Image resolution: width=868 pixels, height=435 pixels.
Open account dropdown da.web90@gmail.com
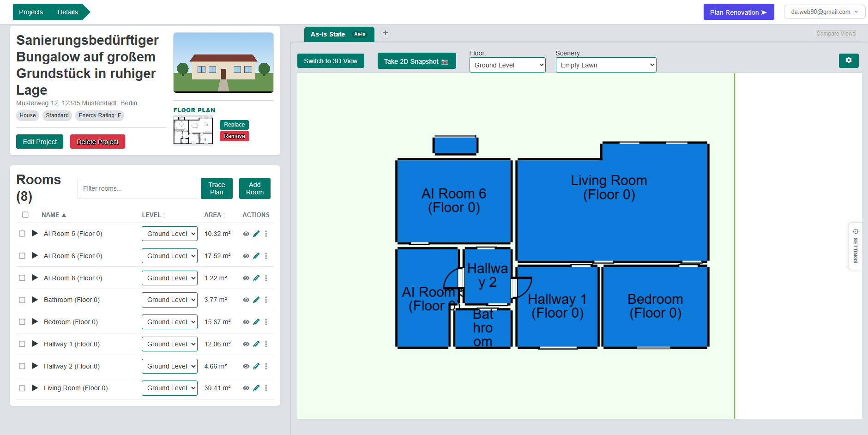[824, 12]
